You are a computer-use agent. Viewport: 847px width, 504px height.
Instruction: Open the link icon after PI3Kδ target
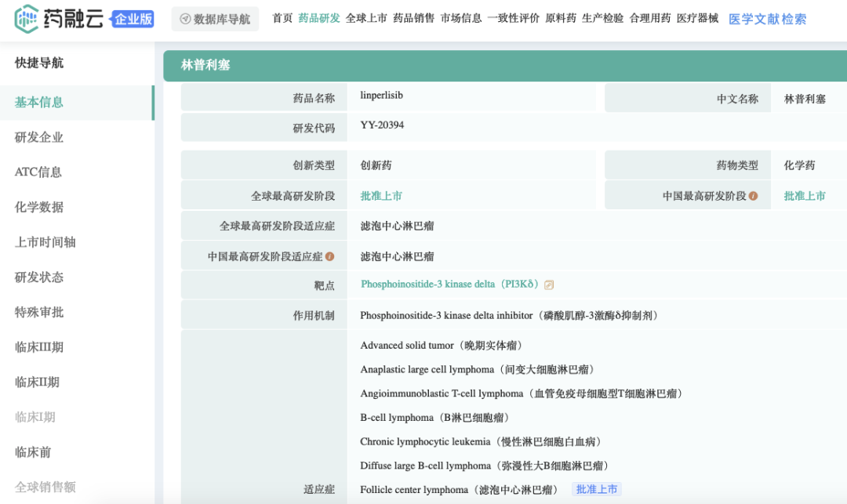tap(549, 285)
